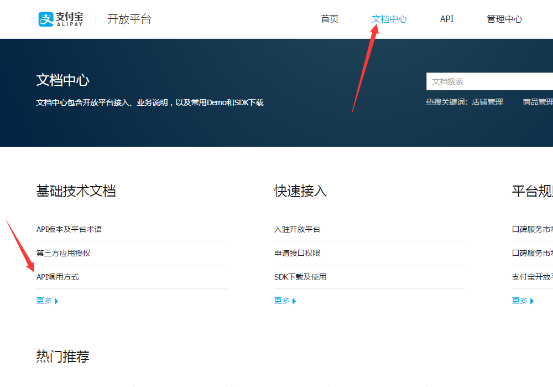Select the 文档中心 navigation tab
The image size is (553, 387).
(389, 19)
